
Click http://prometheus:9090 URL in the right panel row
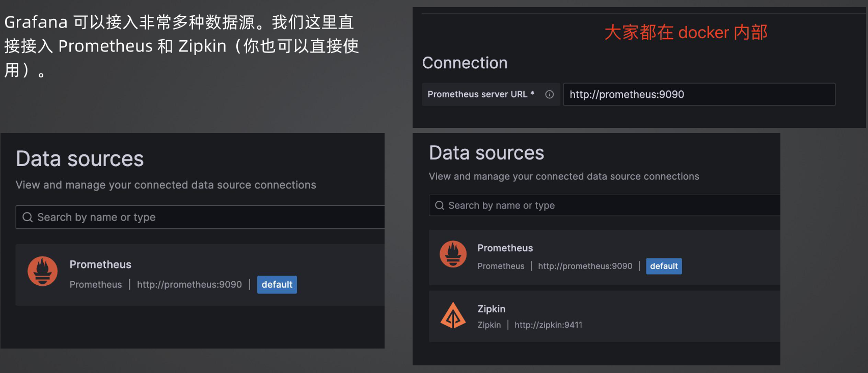coord(585,266)
